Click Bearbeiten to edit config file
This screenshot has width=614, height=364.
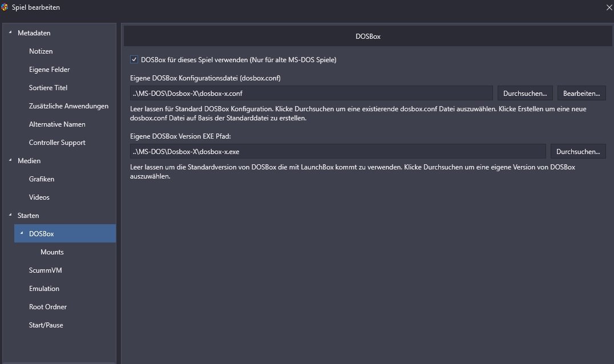581,93
